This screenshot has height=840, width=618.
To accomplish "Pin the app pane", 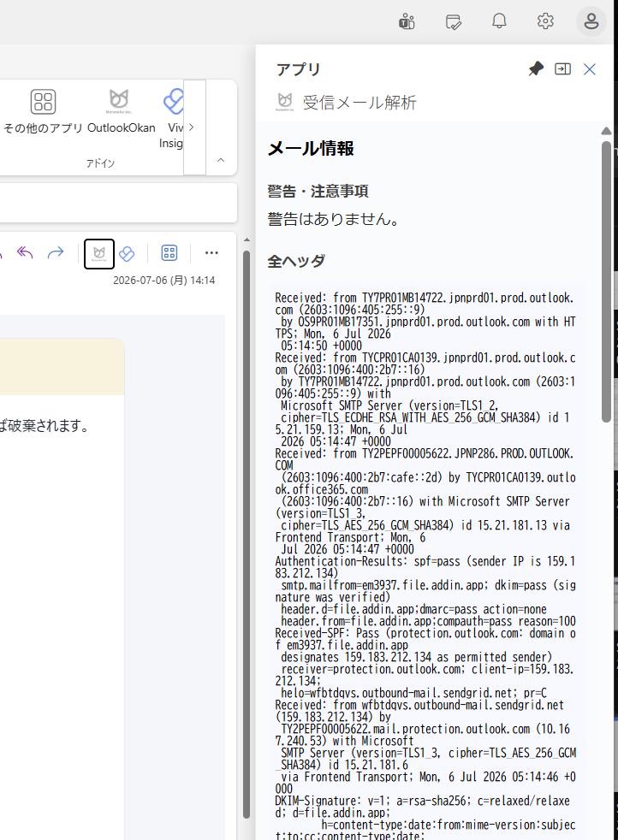I will point(536,68).
